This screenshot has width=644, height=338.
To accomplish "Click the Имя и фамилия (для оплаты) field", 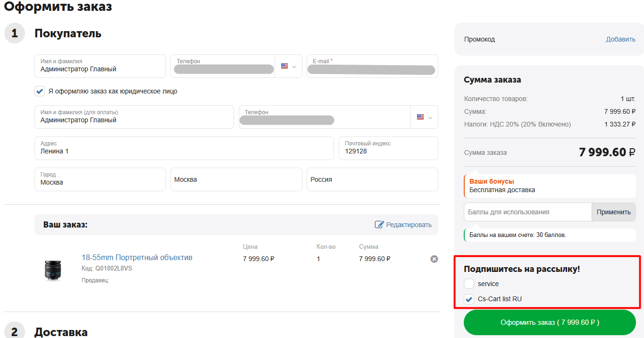I will pos(134,117).
